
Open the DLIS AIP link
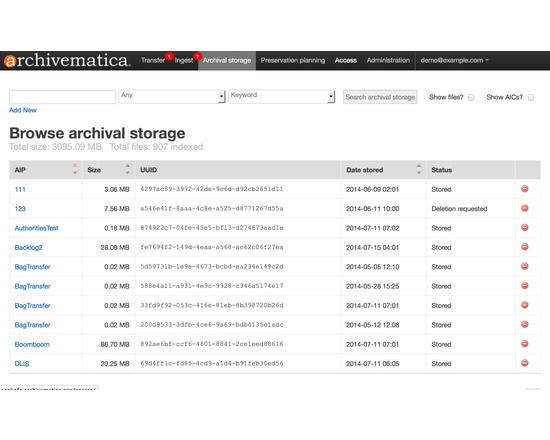[x=22, y=364]
